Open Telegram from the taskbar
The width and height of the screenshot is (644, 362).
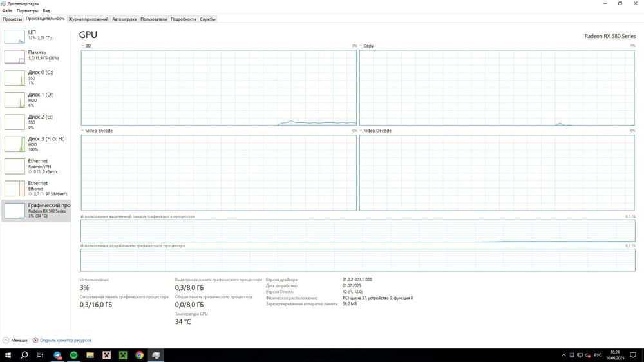click(x=57, y=355)
